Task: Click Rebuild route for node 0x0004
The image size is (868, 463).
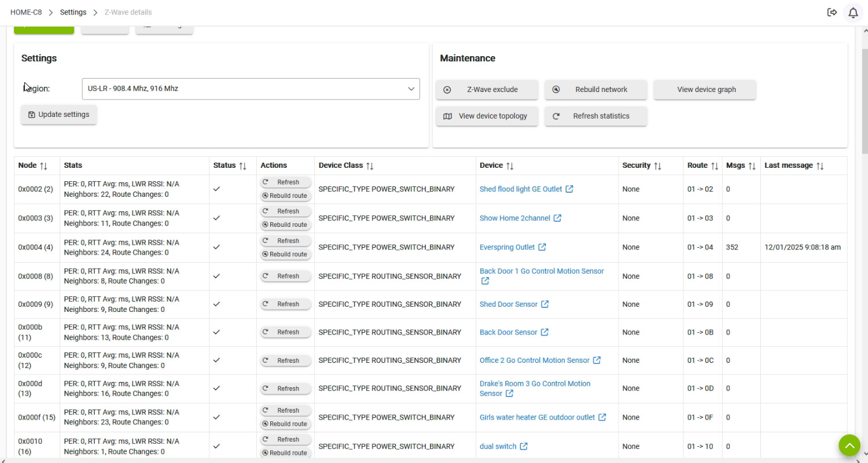Action: [286, 254]
